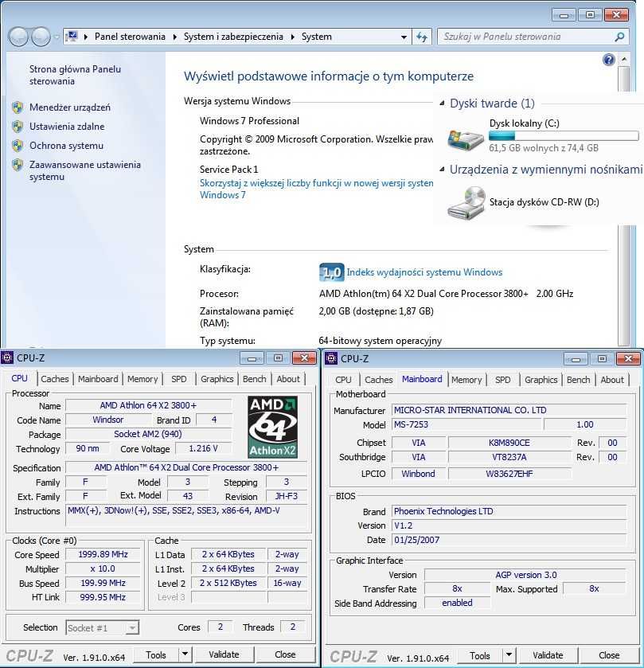Click the scrollbar up arrow in Control Panel
Image resolution: width=644 pixels, height=668 pixels.
pyautogui.click(x=624, y=59)
